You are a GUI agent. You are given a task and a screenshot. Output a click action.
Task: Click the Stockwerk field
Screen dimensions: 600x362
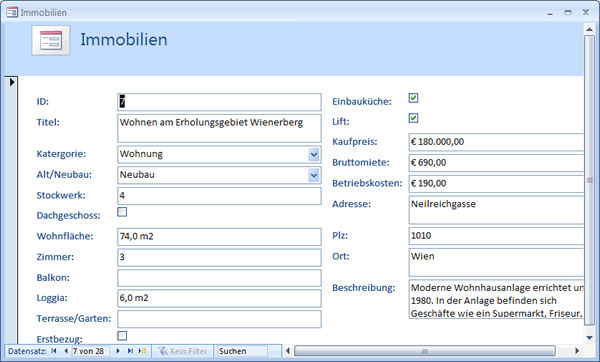219,196
